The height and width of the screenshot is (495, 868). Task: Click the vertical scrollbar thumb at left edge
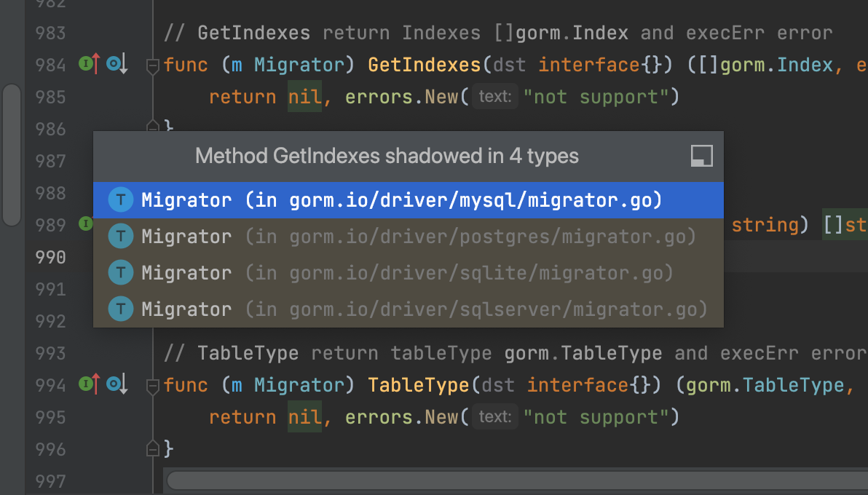[12, 154]
